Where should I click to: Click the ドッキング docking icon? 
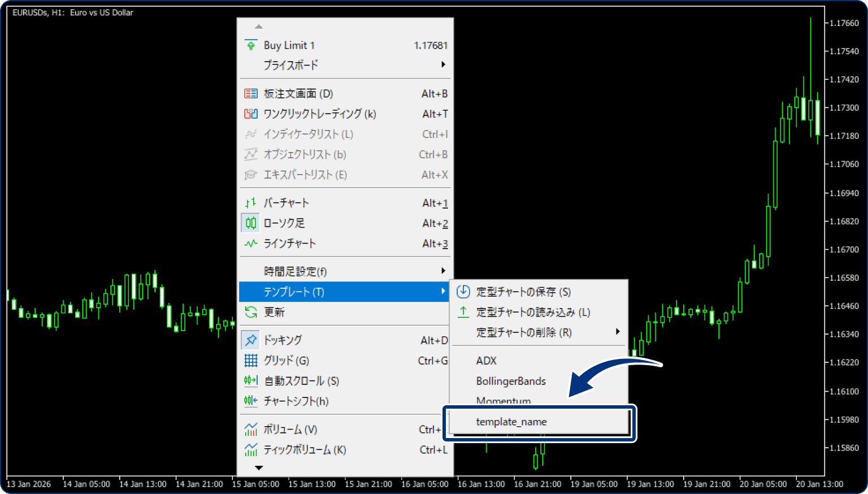click(250, 340)
